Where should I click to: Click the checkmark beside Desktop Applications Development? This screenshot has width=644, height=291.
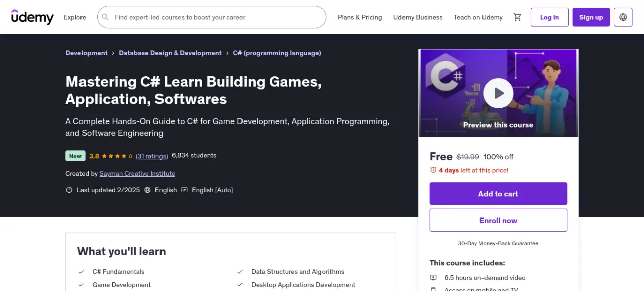[x=240, y=285]
